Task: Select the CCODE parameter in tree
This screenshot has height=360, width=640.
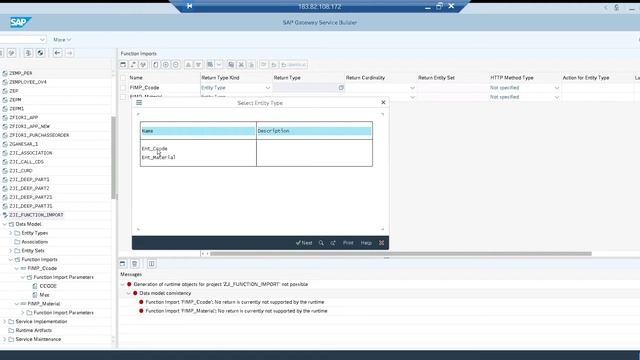Action: pyautogui.click(x=48, y=286)
